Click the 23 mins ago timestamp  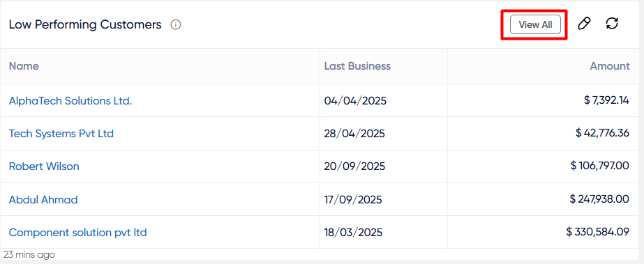coord(29,254)
